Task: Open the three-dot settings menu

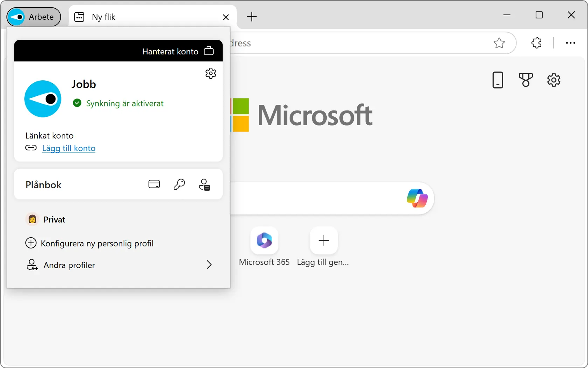Action: [x=570, y=43]
